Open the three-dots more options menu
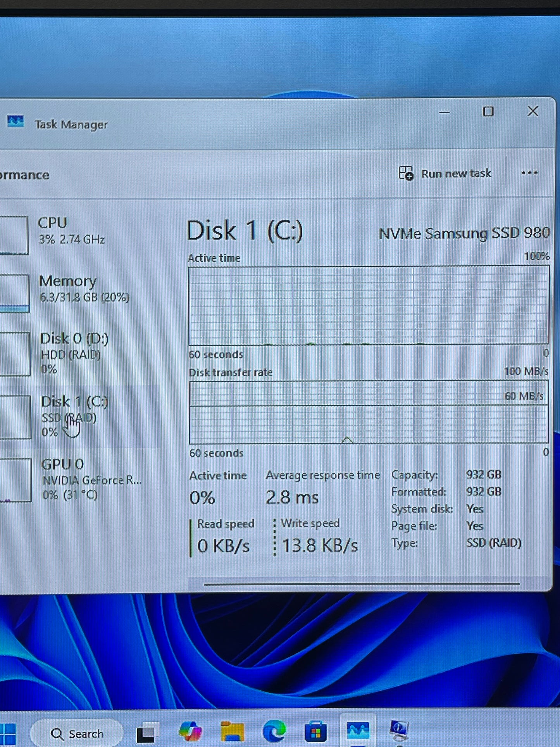 point(529,173)
